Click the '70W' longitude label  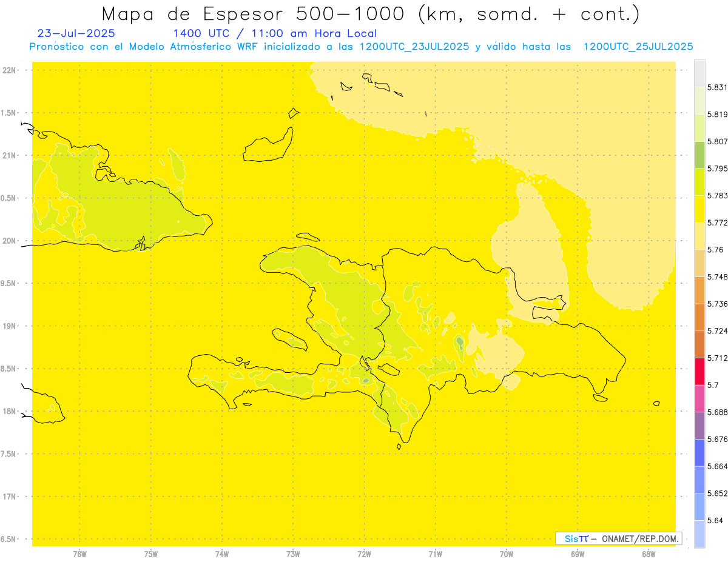(x=507, y=554)
